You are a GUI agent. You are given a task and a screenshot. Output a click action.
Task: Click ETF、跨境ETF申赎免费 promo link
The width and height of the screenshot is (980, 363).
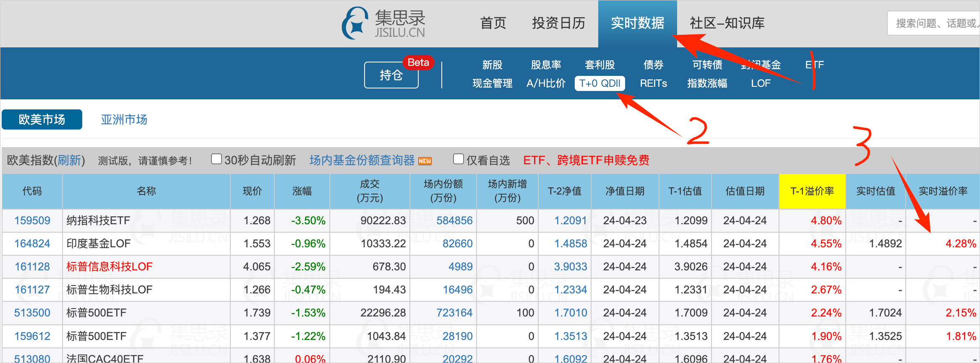click(x=586, y=160)
